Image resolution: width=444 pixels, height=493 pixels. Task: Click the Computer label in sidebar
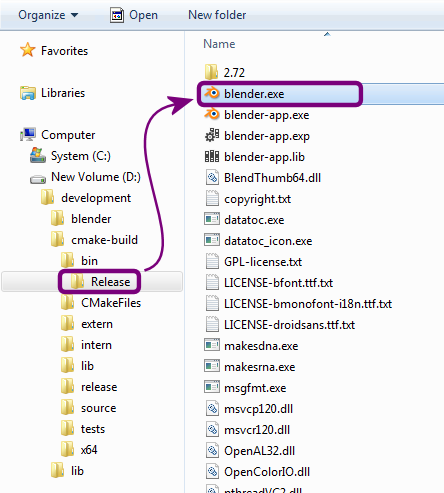68,135
